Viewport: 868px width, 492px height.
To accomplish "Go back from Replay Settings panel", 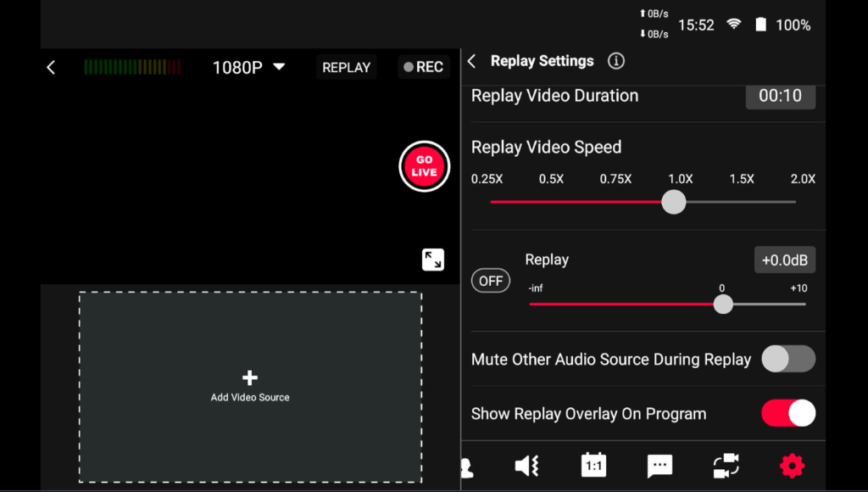I will click(x=471, y=61).
